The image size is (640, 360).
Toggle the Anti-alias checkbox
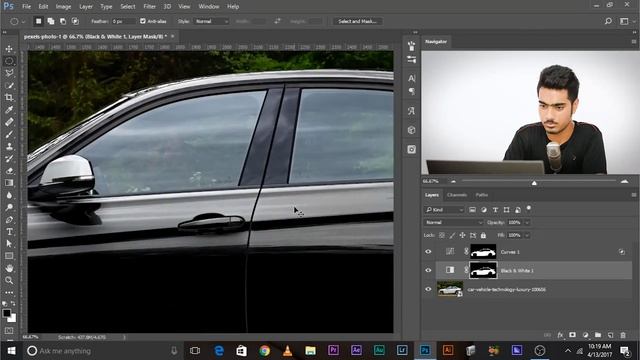pos(143,21)
